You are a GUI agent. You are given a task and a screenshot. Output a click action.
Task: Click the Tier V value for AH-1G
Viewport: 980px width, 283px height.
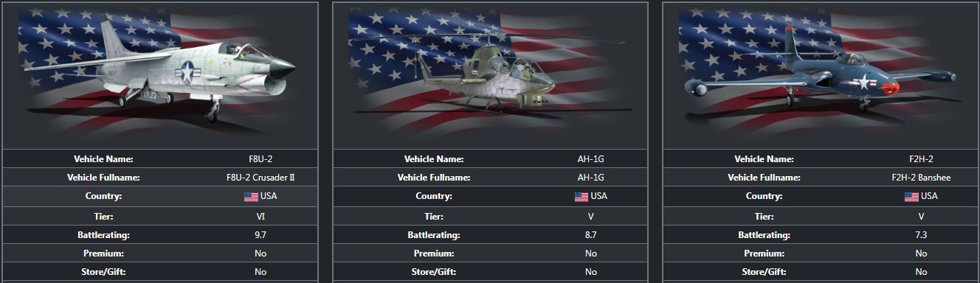point(591,216)
